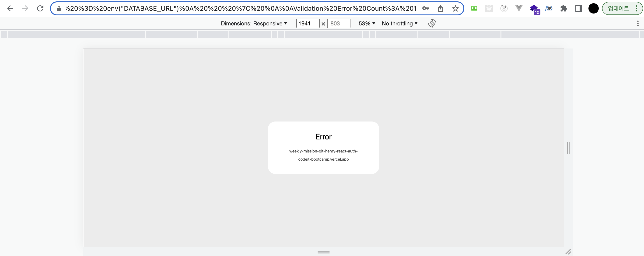This screenshot has width=644, height=256.
Task: Click the 업데이트 update button
Action: click(618, 8)
